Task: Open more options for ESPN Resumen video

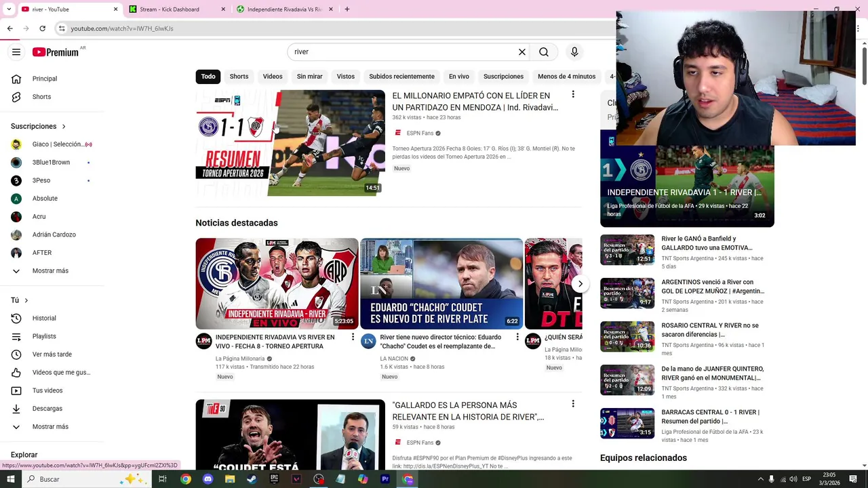Action: click(x=573, y=95)
